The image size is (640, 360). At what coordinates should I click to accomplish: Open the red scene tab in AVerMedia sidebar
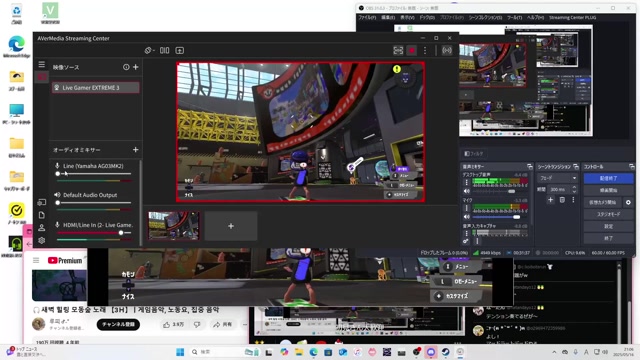tap(42, 77)
